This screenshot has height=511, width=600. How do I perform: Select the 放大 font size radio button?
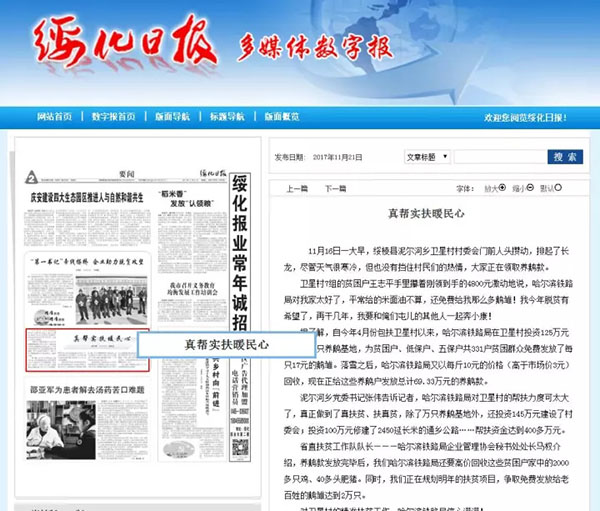tap(503, 188)
